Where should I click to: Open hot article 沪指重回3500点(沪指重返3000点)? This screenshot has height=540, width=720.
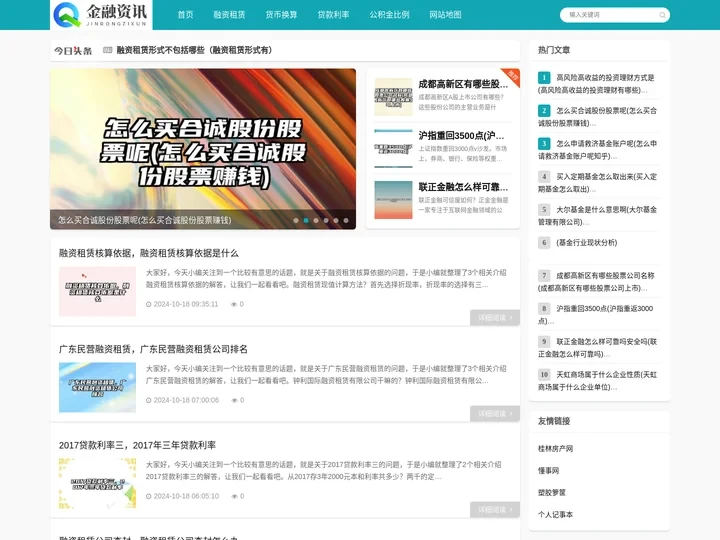click(x=597, y=315)
